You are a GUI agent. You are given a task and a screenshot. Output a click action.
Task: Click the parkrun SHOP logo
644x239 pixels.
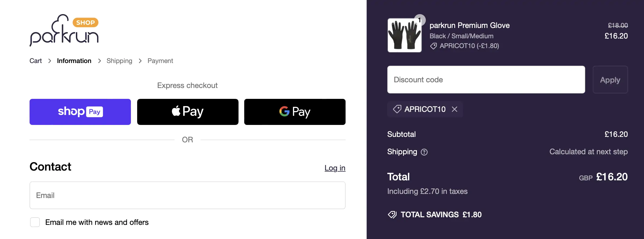click(64, 30)
